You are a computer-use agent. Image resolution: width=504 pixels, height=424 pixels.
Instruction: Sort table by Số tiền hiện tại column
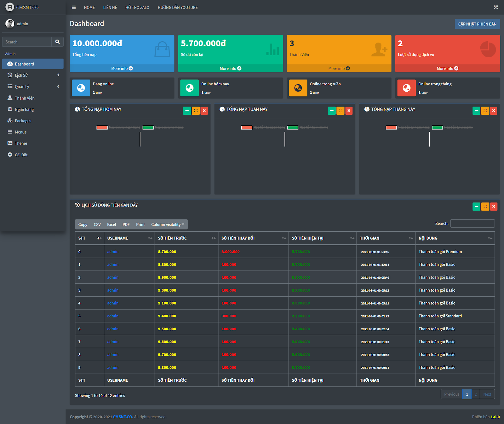(x=323, y=238)
